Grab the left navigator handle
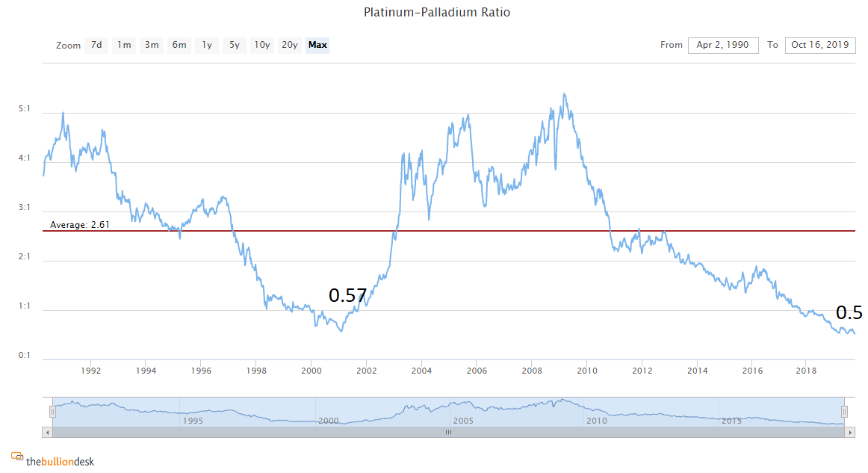Viewport: 868px width, 473px height. (x=52, y=412)
